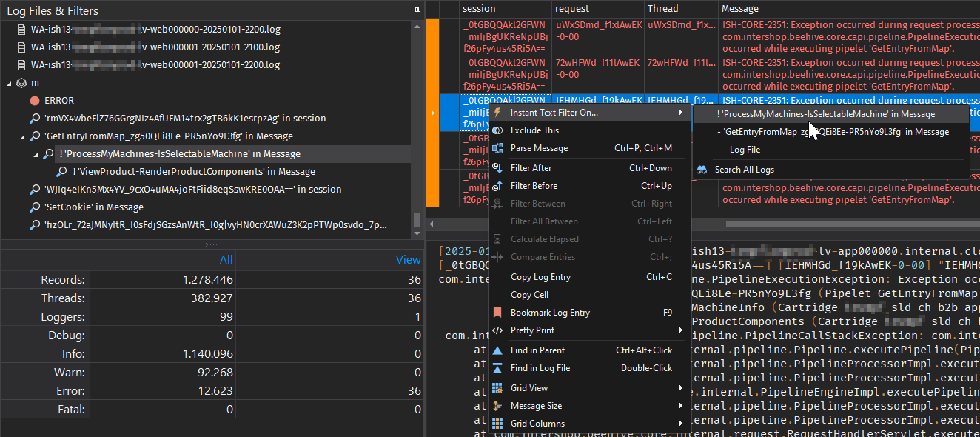Choose Exclude This from the context menu
The height and width of the screenshot is (437, 980).
tap(590, 130)
